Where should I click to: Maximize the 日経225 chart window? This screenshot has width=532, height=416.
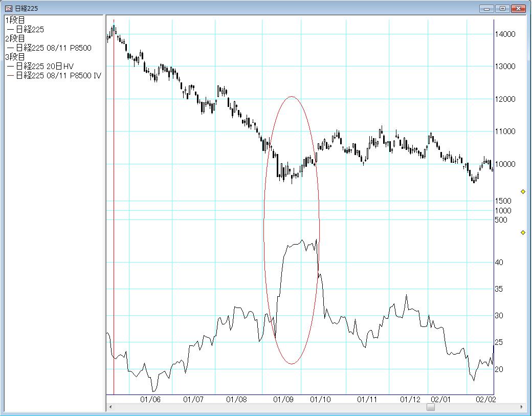click(502, 9)
